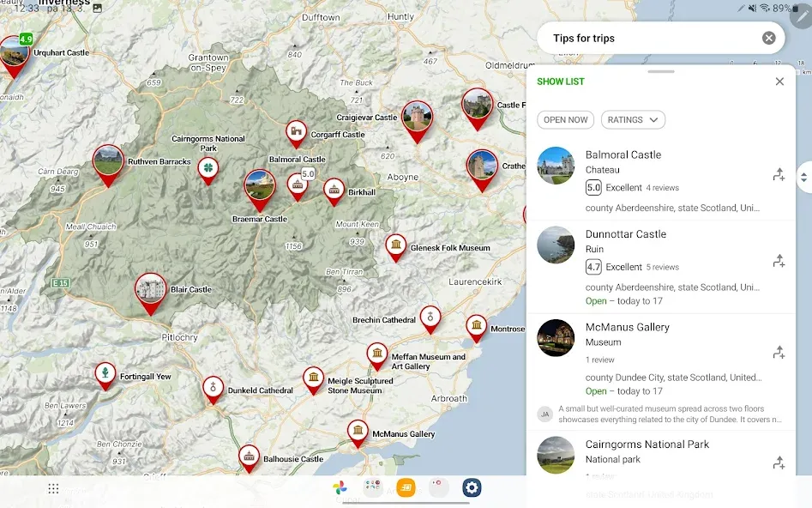Open the SHOW LIST view
The image size is (812, 508).
tap(560, 82)
